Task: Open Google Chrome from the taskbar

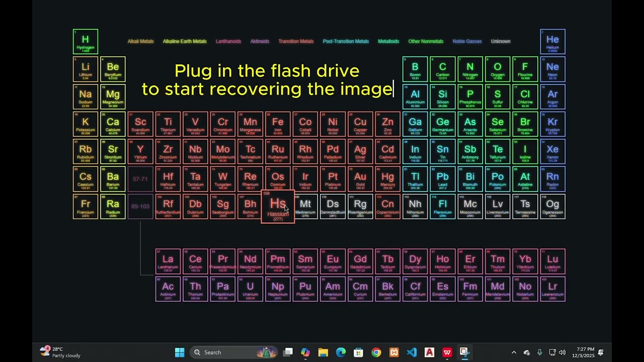Action: (x=376, y=352)
